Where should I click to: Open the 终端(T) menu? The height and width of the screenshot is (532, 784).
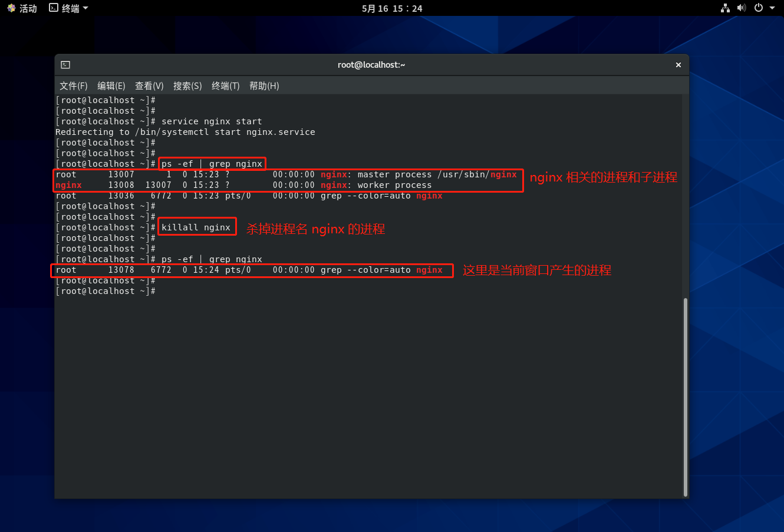tap(226, 86)
